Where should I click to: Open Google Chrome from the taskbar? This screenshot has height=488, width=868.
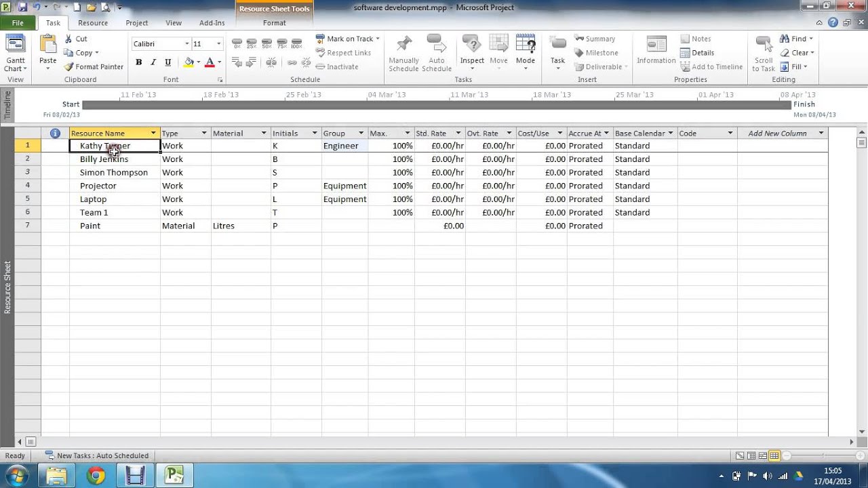[x=96, y=476]
